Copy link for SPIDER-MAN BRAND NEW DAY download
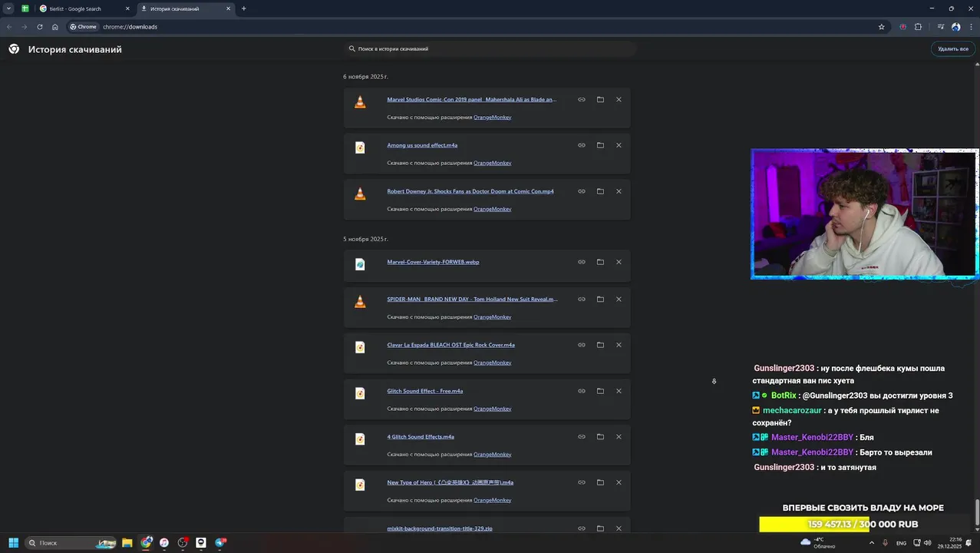The width and height of the screenshot is (980, 553). click(582, 299)
